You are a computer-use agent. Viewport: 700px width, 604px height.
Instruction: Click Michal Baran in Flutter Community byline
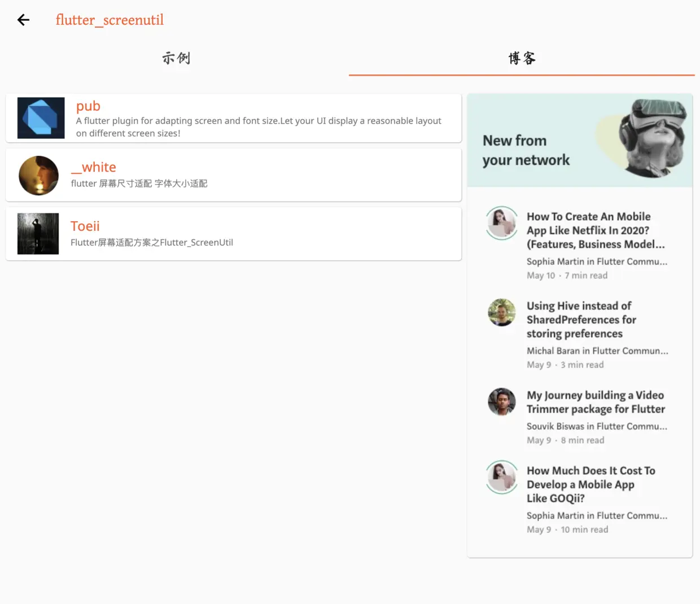pyautogui.click(x=597, y=351)
